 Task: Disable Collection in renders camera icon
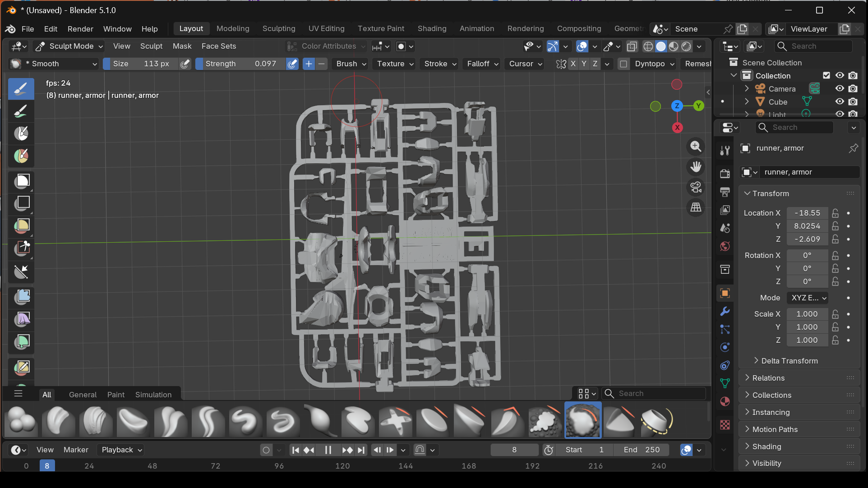point(853,75)
